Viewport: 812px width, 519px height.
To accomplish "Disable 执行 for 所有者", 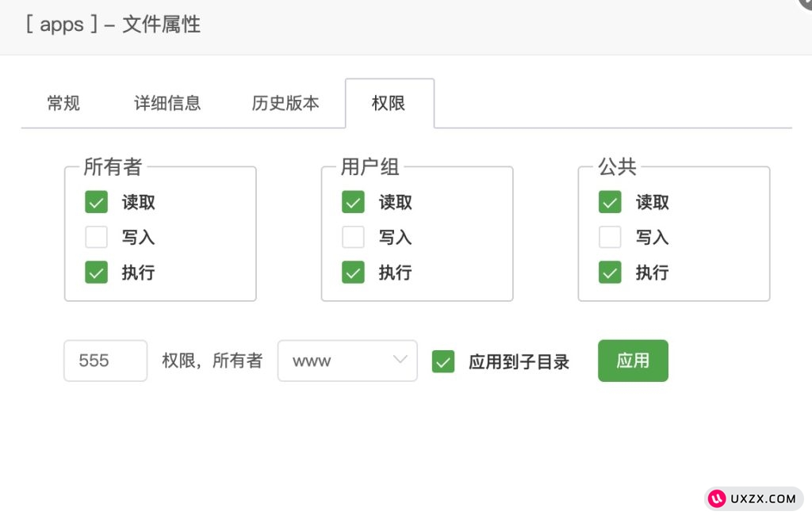I will pyautogui.click(x=96, y=273).
